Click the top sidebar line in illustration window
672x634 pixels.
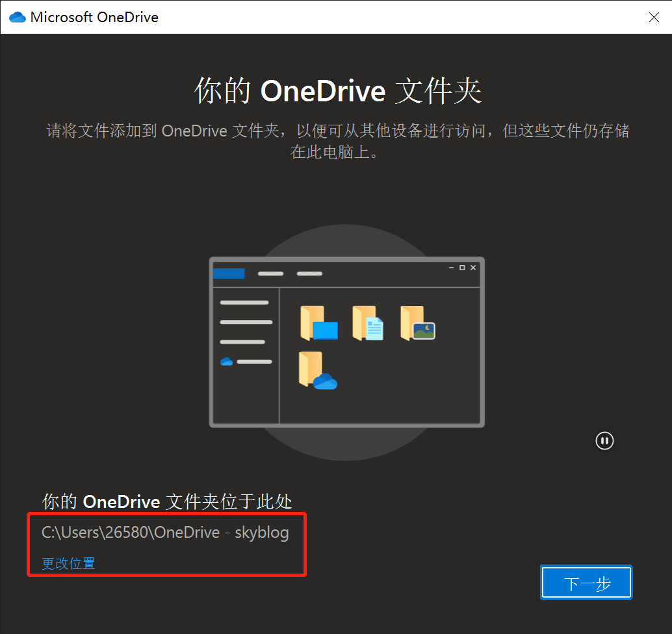coord(244,303)
